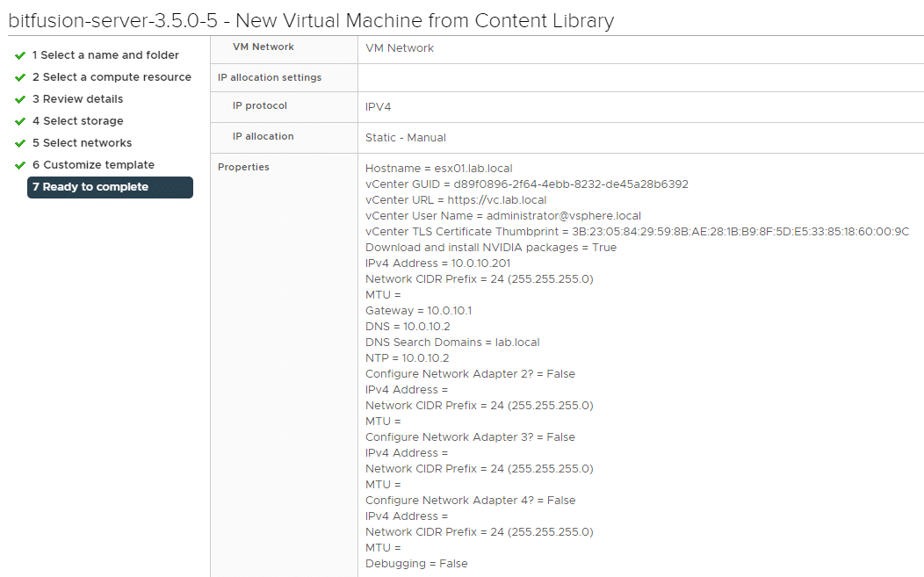
Task: Click the green checkmark beside Customize template
Action: click(20, 165)
